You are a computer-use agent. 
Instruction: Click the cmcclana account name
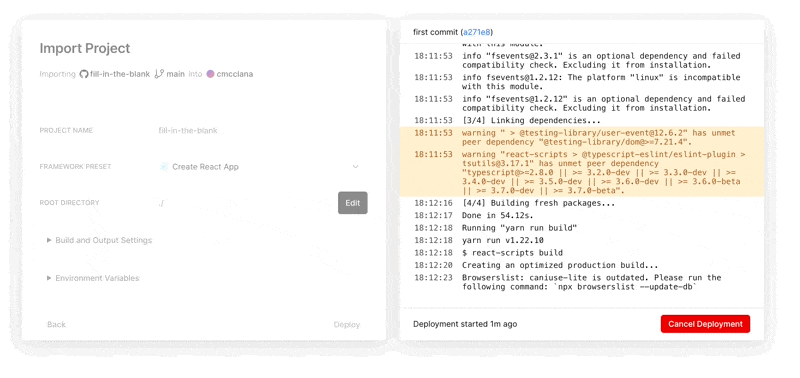point(235,74)
